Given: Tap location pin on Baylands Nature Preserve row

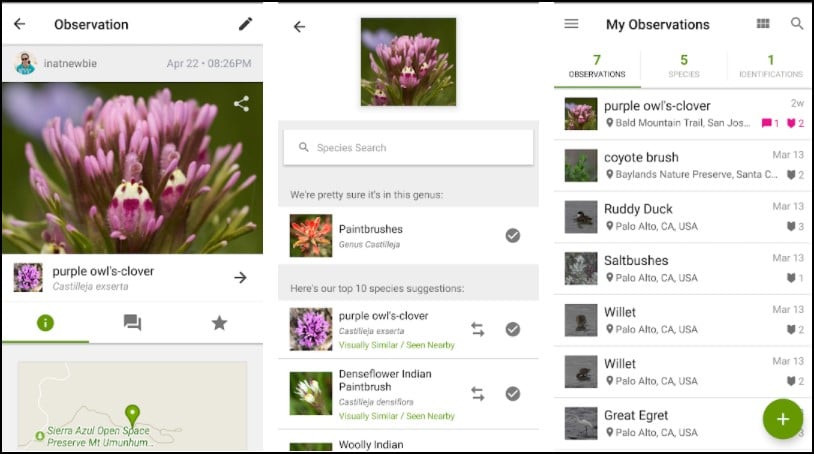Looking at the screenshot, I should (609, 174).
